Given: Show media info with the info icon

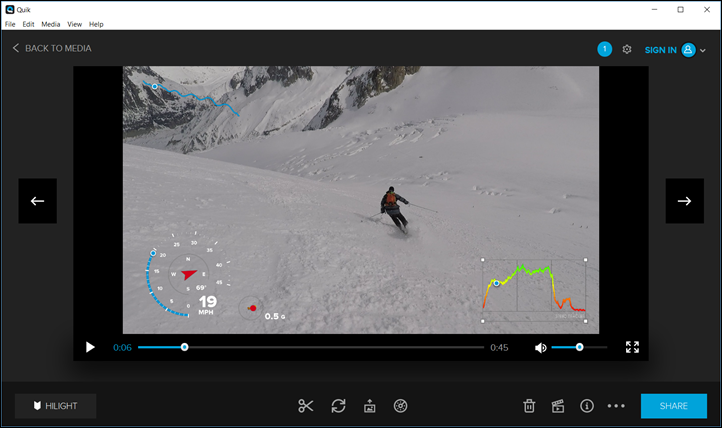Looking at the screenshot, I should (587, 406).
